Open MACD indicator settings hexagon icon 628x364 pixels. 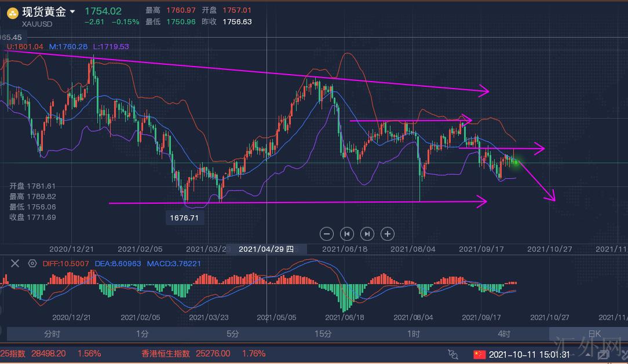click(x=32, y=263)
